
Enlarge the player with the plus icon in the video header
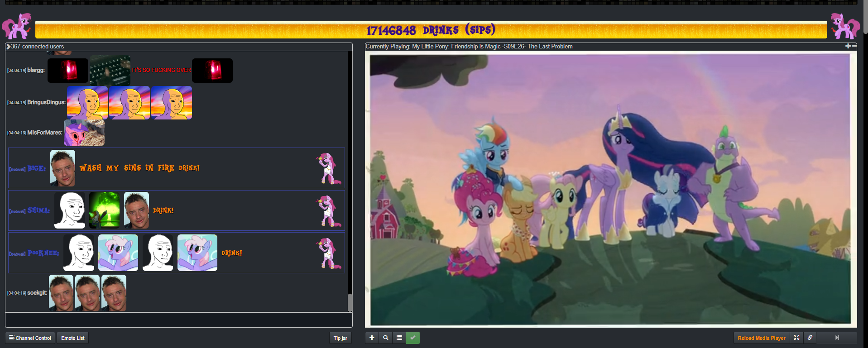pyautogui.click(x=848, y=46)
